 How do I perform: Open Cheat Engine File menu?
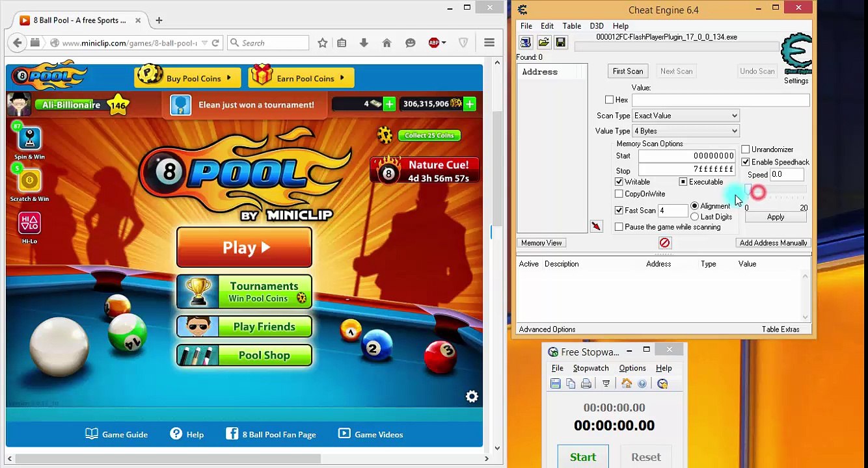tap(526, 26)
